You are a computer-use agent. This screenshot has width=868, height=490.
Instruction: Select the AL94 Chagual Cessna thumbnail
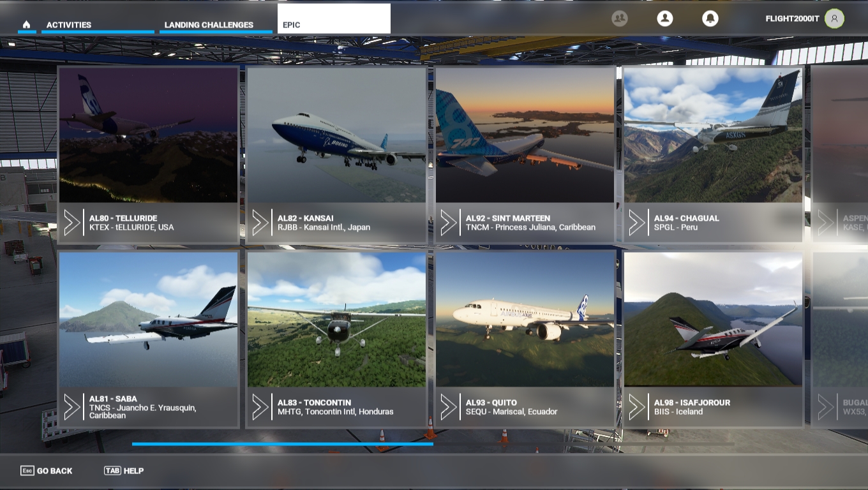pyautogui.click(x=713, y=135)
